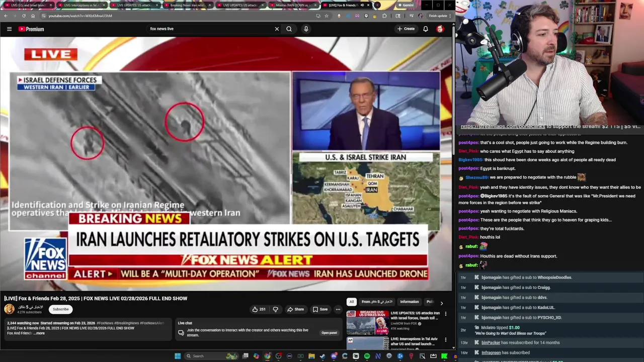Click the Share button
Screen dimensions: 644x362
coord(295,309)
